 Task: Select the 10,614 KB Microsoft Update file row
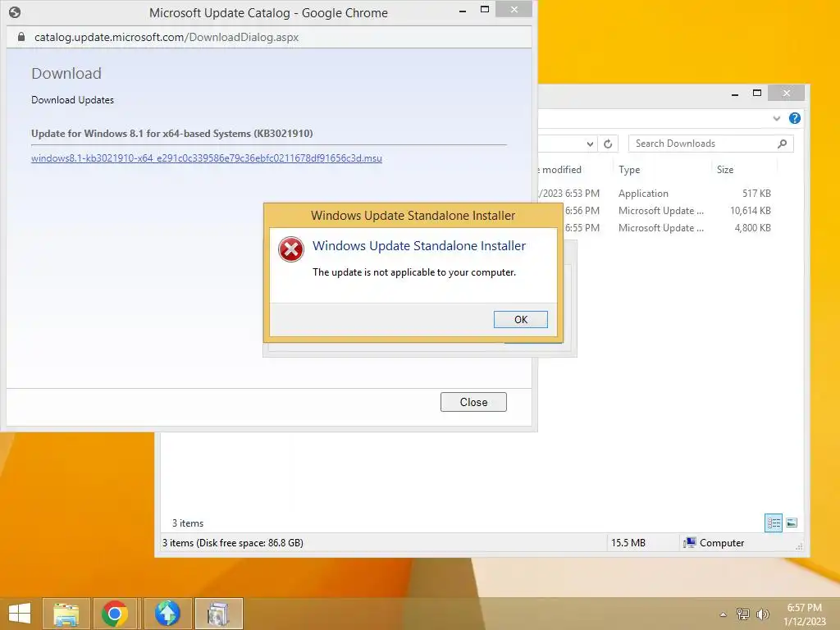pos(668,211)
